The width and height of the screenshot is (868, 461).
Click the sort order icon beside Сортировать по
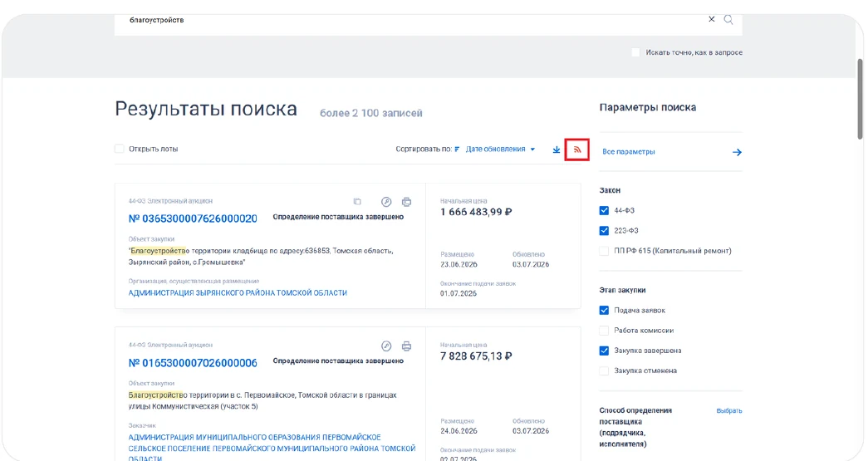[x=457, y=150]
